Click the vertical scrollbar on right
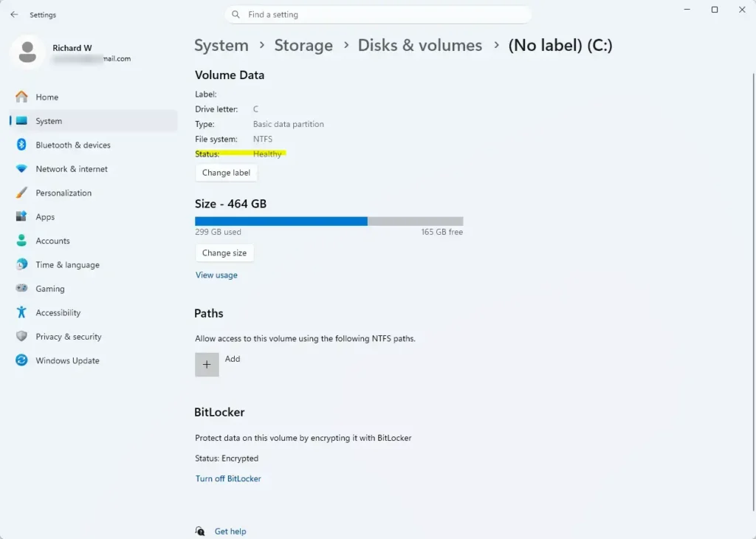Screen dimensions: 756x539 [x=753, y=291]
